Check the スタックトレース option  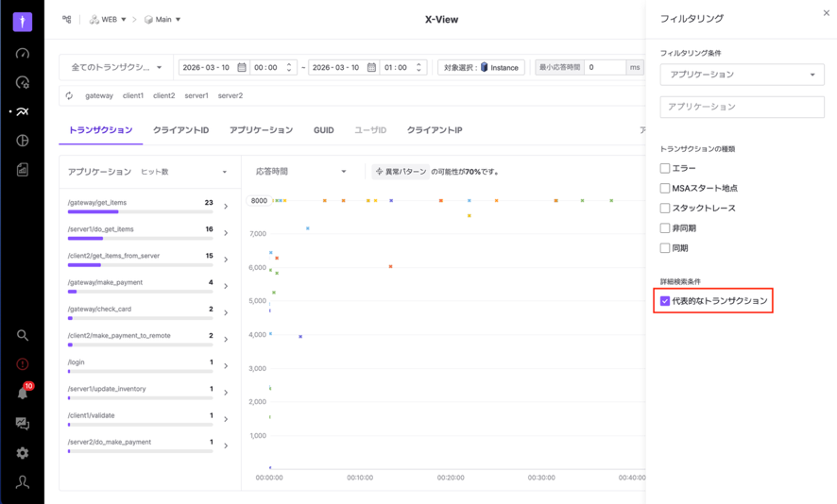tap(665, 208)
